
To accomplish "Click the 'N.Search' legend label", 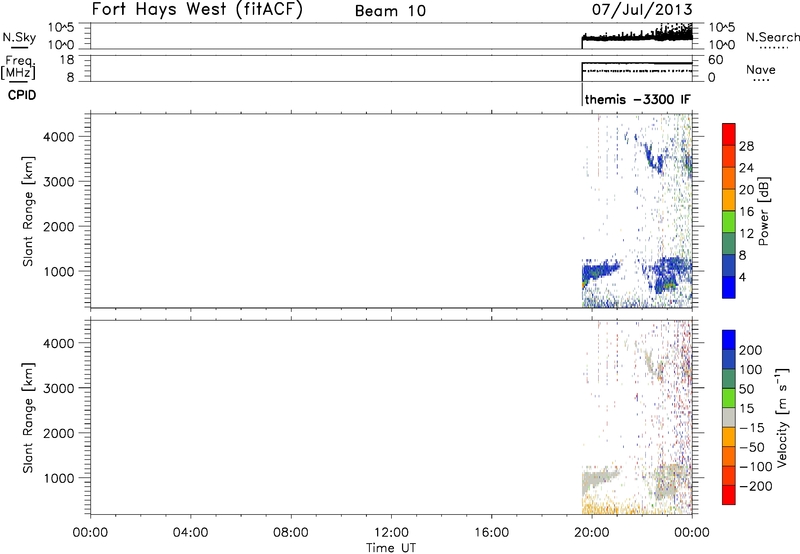I will (773, 37).
